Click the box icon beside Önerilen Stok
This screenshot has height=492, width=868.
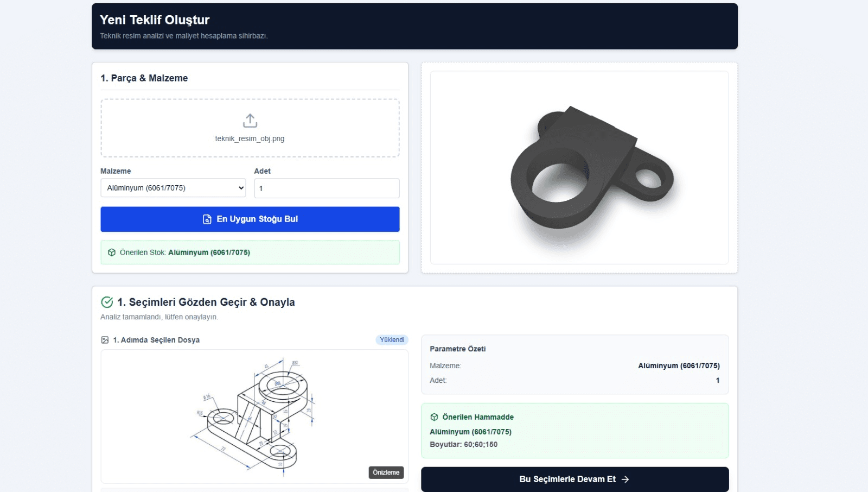112,253
